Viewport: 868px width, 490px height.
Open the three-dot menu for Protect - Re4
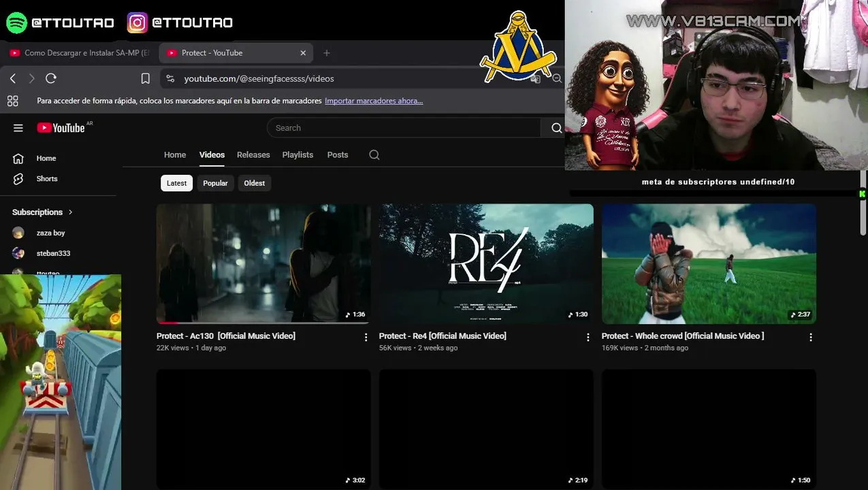pos(588,337)
